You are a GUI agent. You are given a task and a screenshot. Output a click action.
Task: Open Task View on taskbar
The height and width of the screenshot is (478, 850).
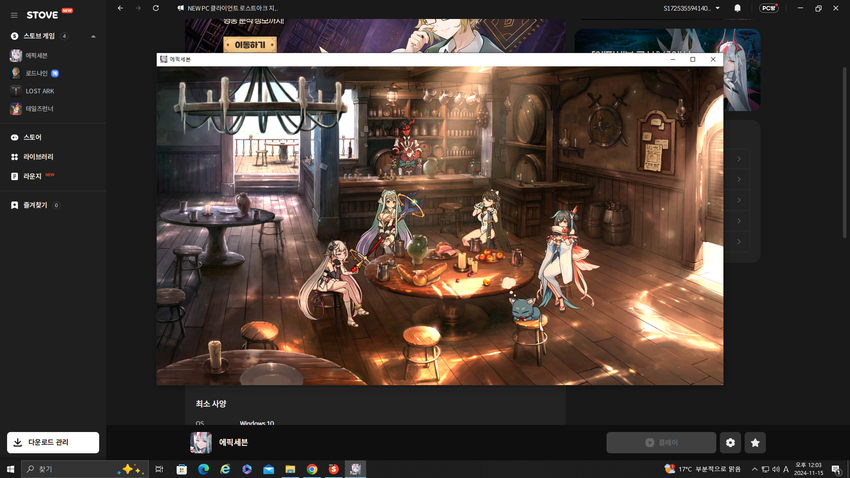159,469
